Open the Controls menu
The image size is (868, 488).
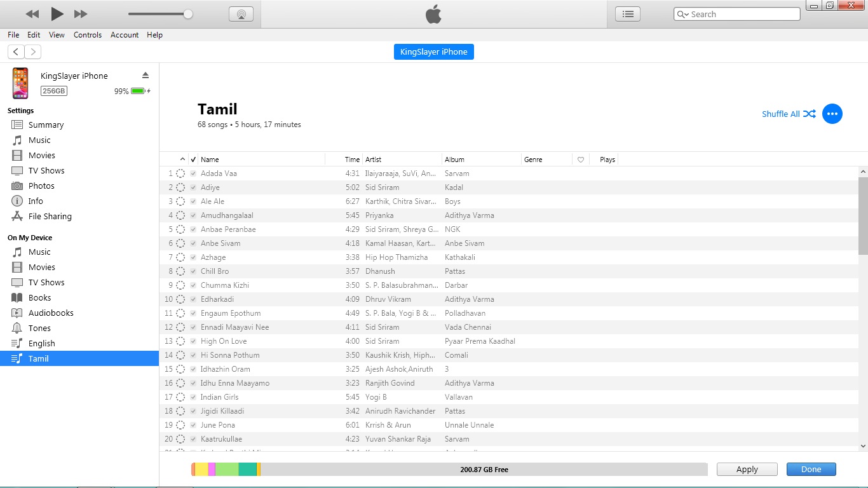[x=88, y=35]
